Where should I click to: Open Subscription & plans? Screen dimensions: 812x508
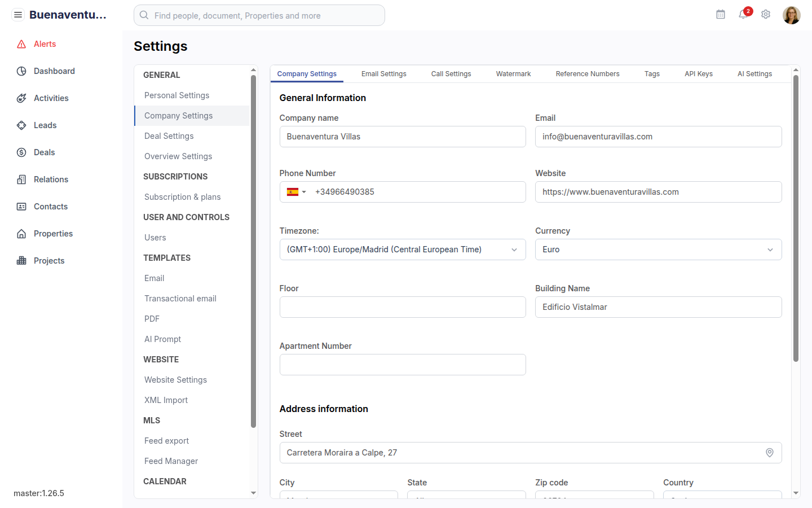[x=192, y=197]
